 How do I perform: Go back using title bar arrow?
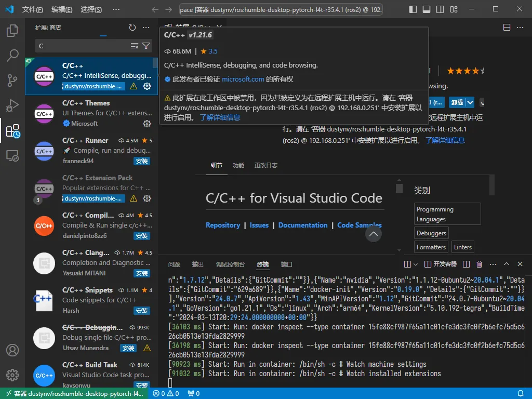point(155,9)
